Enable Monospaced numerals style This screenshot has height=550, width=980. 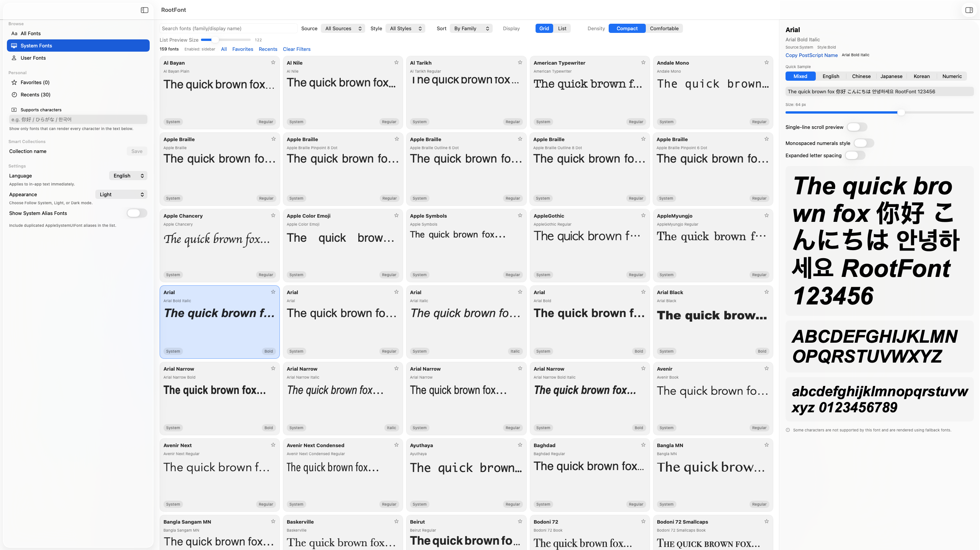864,143
